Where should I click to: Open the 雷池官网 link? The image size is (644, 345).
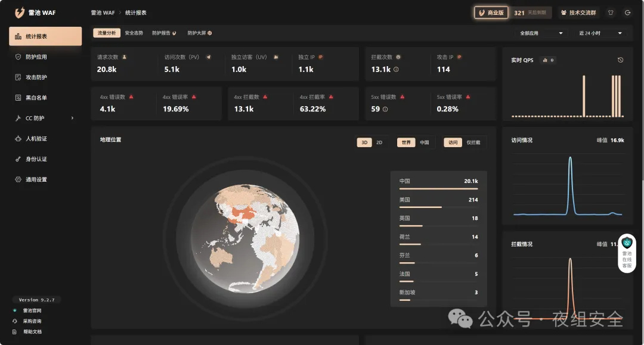(32, 310)
